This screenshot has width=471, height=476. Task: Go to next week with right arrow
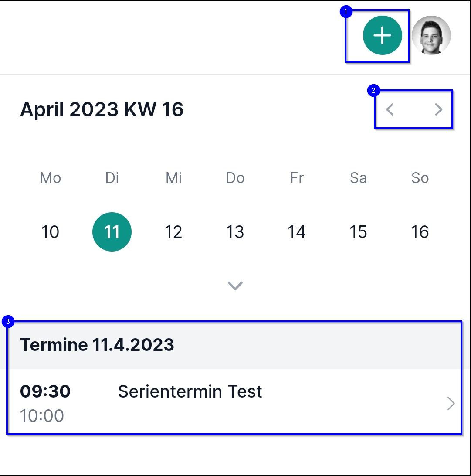click(438, 110)
